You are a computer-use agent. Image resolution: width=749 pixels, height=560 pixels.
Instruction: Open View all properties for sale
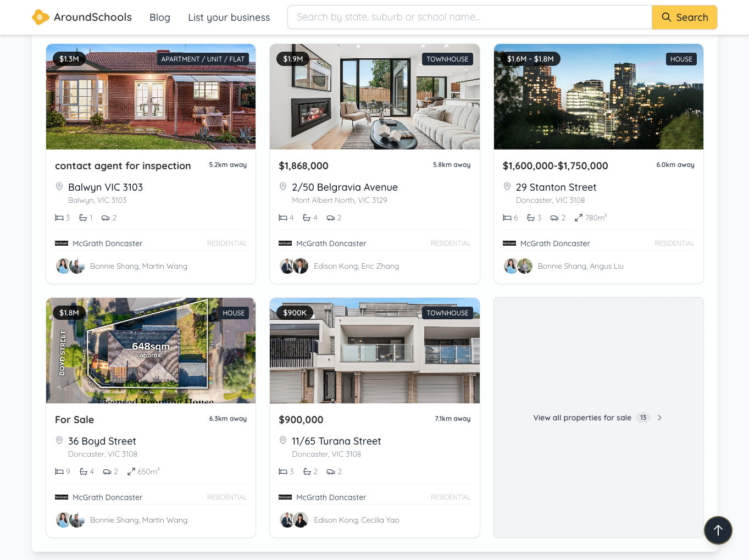click(x=582, y=417)
